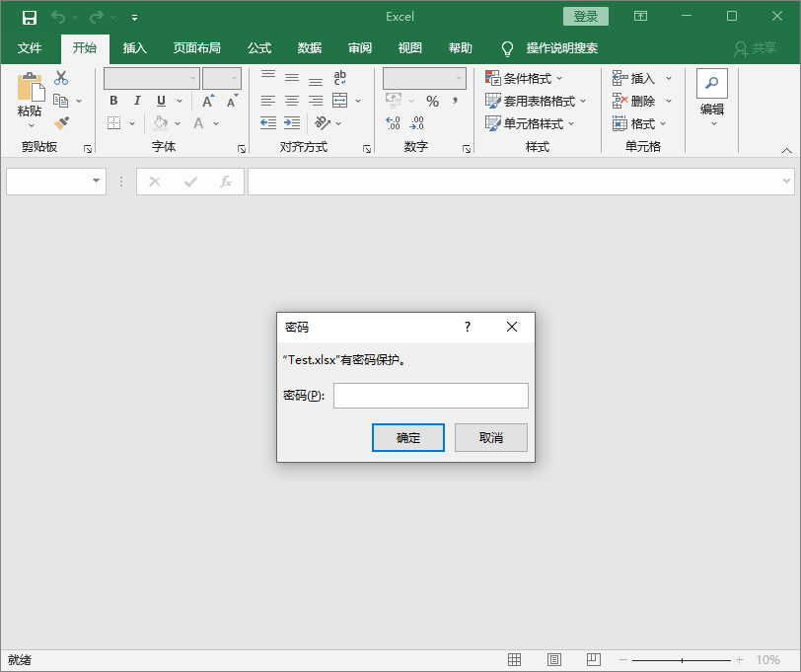Viewport: 801px width, 672px height.
Task: Toggle italic formatting
Action: point(137,100)
